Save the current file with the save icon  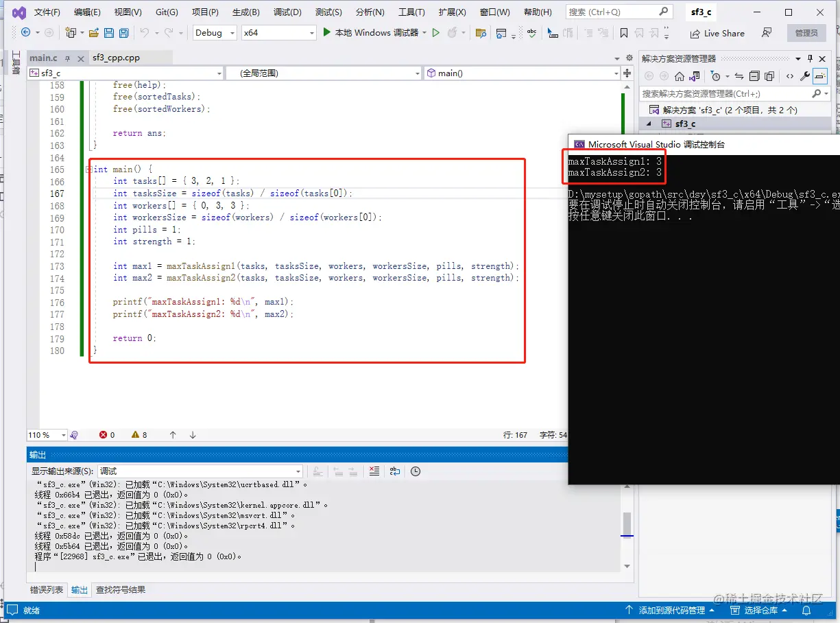(109, 32)
